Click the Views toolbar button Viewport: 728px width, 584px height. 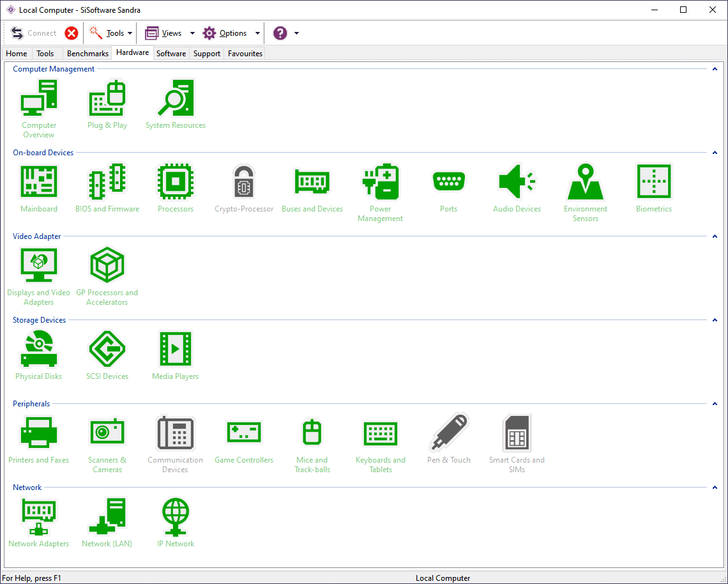pos(163,33)
